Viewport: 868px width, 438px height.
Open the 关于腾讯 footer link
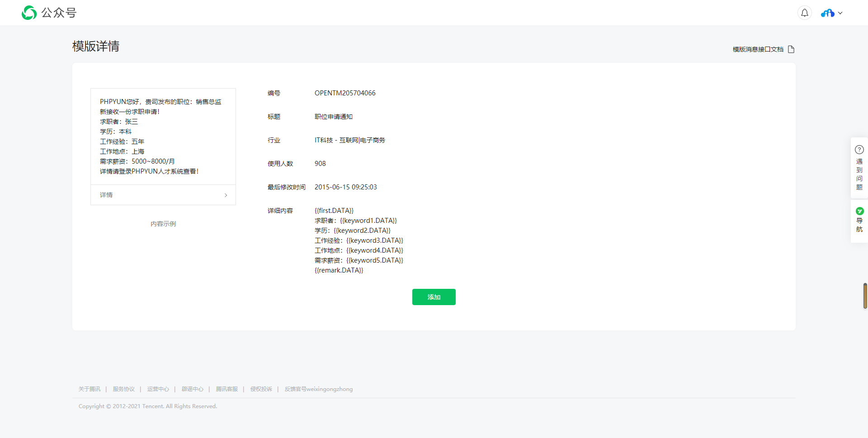click(x=90, y=389)
